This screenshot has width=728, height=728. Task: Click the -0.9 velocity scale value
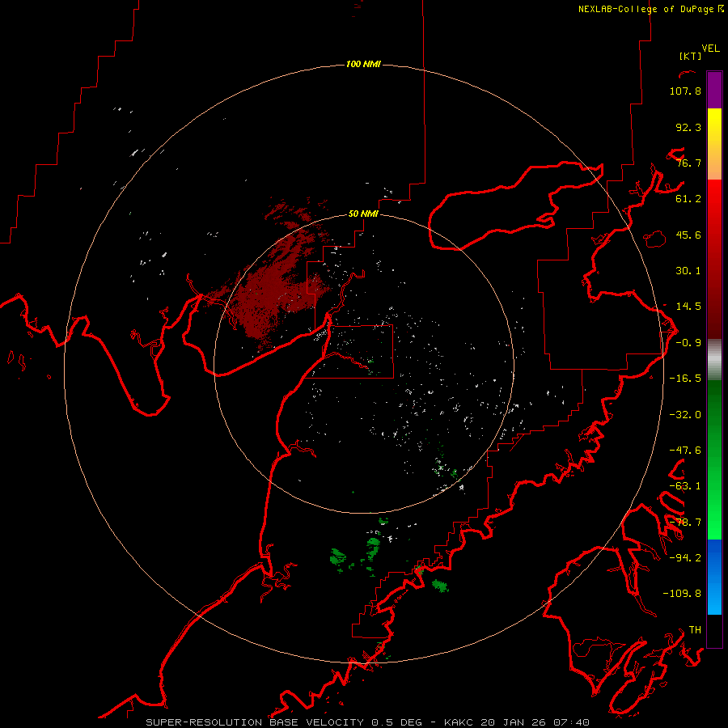click(688, 343)
